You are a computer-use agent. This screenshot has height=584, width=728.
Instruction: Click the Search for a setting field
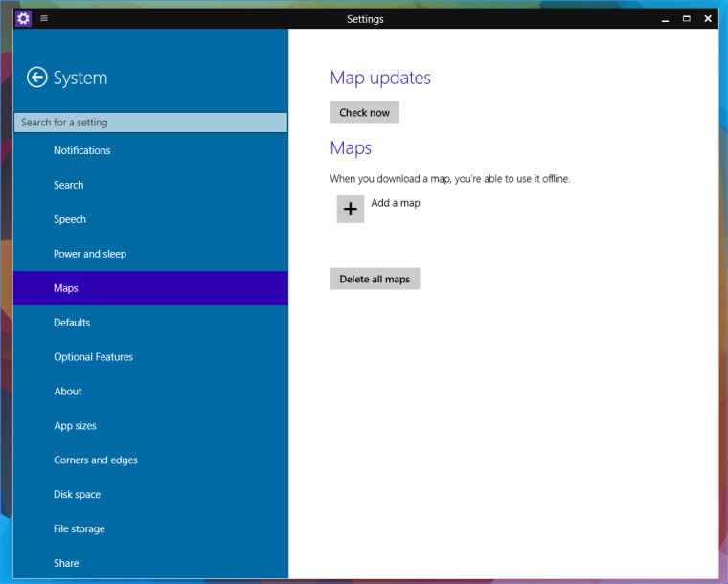point(151,123)
